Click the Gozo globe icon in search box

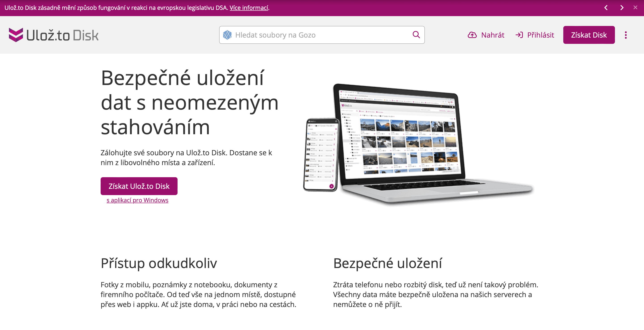(x=227, y=35)
